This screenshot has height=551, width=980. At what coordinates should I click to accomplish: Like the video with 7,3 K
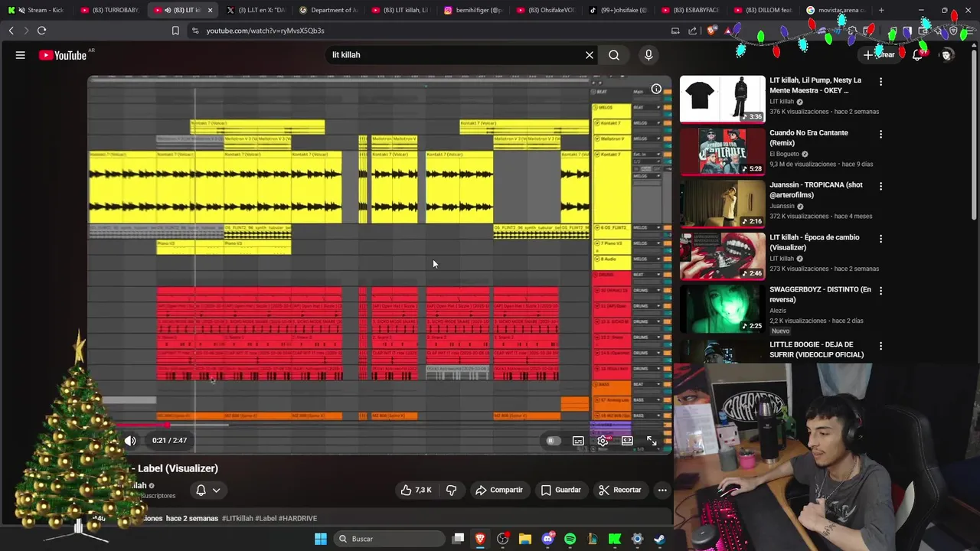coord(416,490)
